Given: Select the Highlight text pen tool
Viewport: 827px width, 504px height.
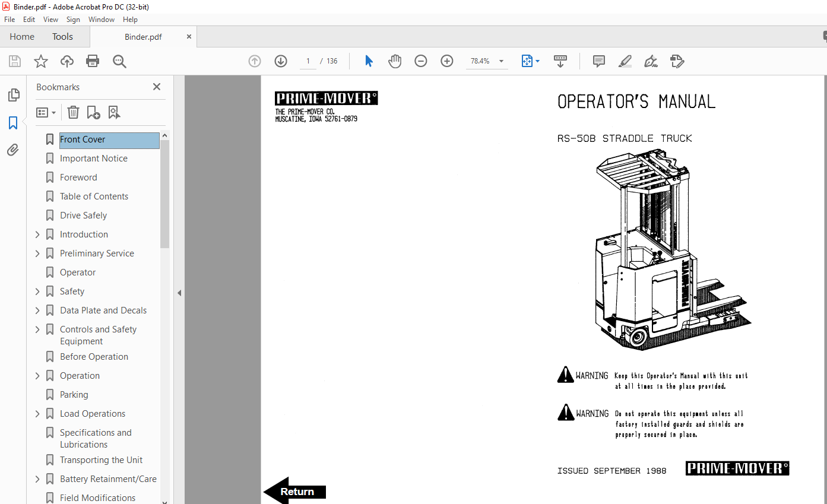Looking at the screenshot, I should (625, 61).
